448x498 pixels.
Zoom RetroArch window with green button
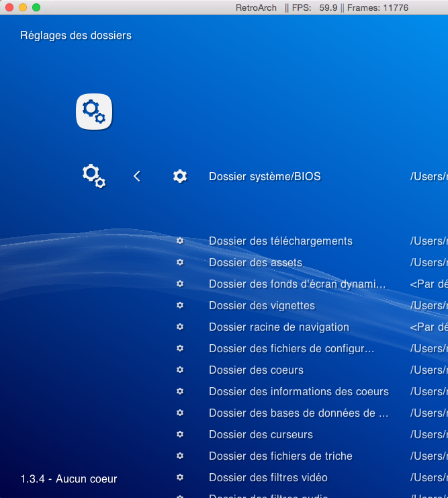(36, 7)
